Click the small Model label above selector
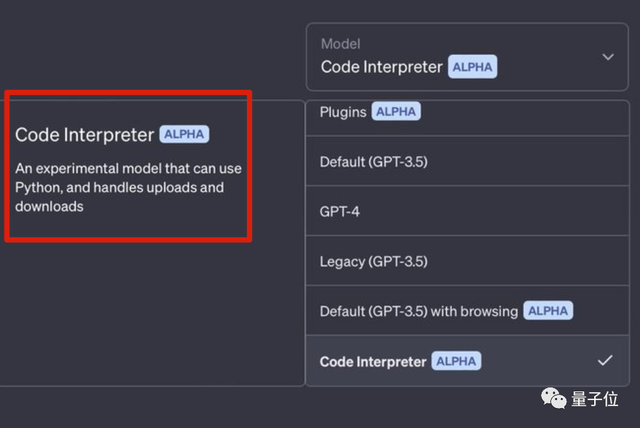The image size is (640, 428). 339,44
